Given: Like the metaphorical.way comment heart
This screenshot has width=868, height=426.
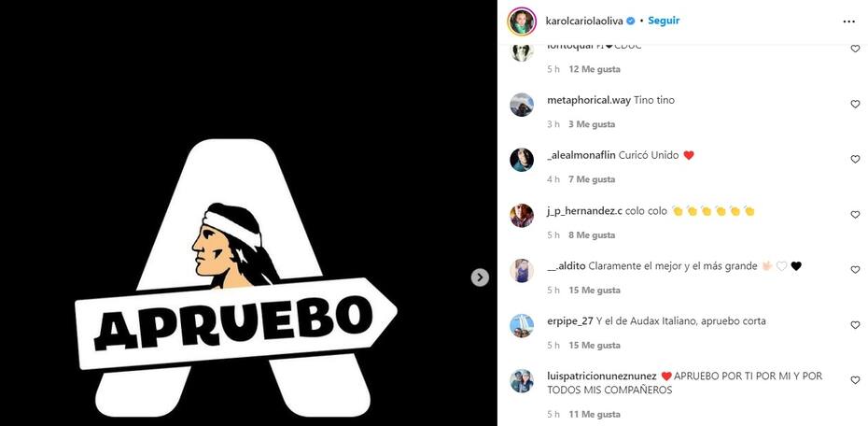Looking at the screenshot, I should tap(855, 104).
